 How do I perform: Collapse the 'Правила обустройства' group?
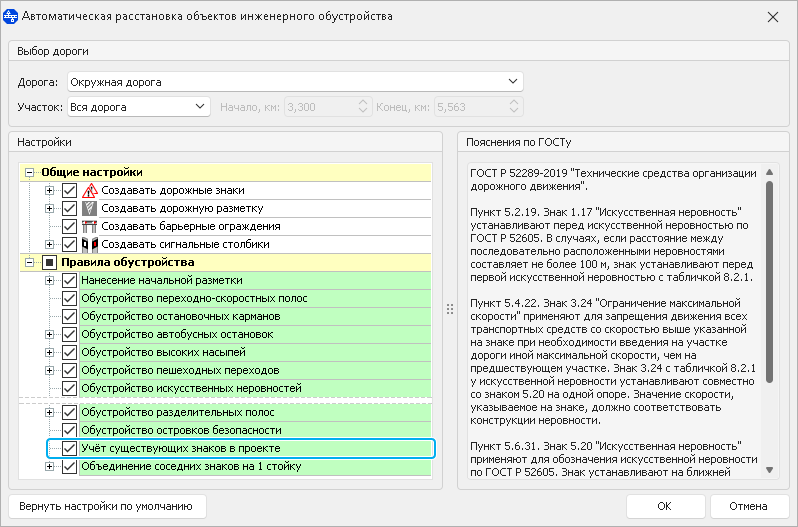[30, 262]
